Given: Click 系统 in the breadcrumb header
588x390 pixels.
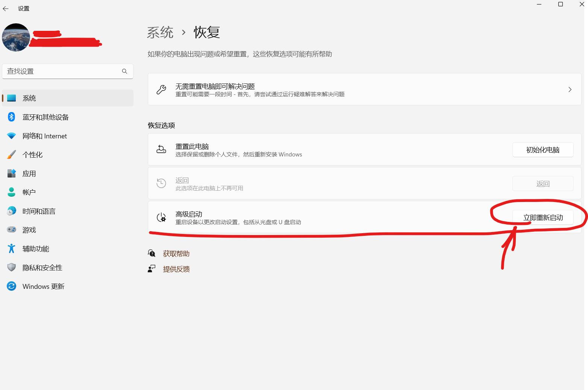Looking at the screenshot, I should coord(160,32).
